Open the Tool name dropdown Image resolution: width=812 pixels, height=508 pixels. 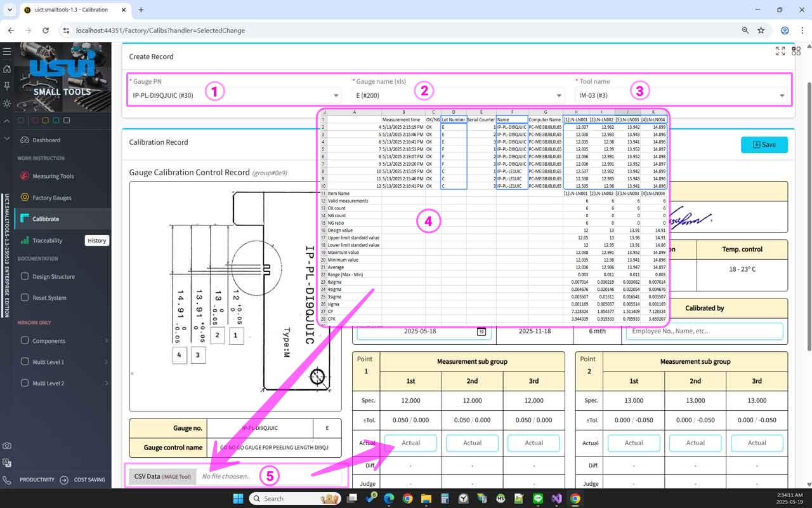pos(681,96)
